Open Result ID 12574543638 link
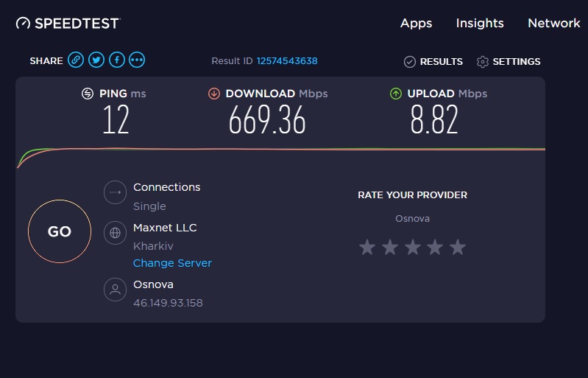 pos(287,61)
